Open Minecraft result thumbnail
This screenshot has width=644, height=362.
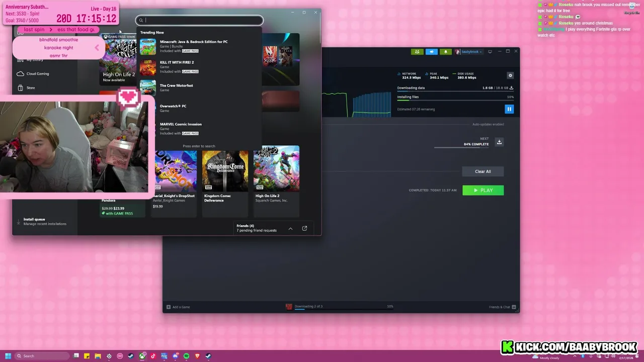148,46
